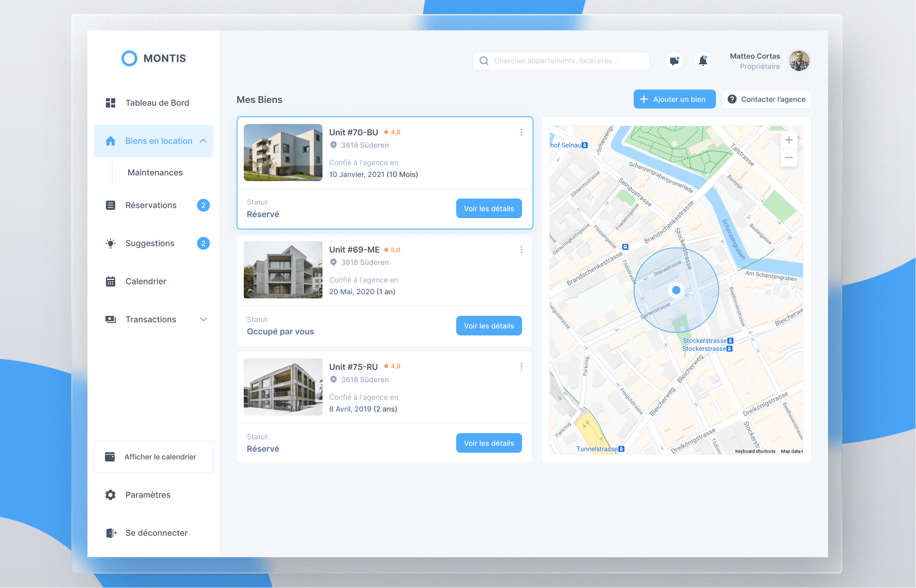Click the Unit #70-BU title
The image size is (916, 588).
(354, 132)
